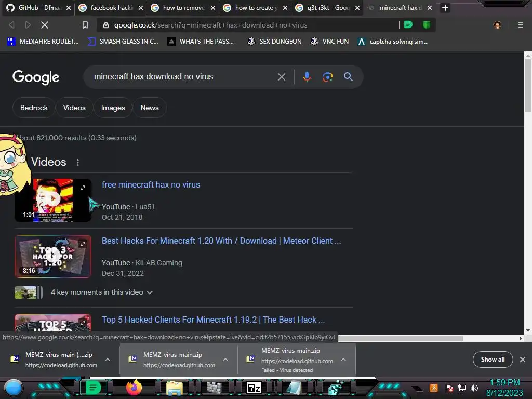Open WHATS THE PASS... bookmark
The image size is (532, 399).
tap(201, 42)
